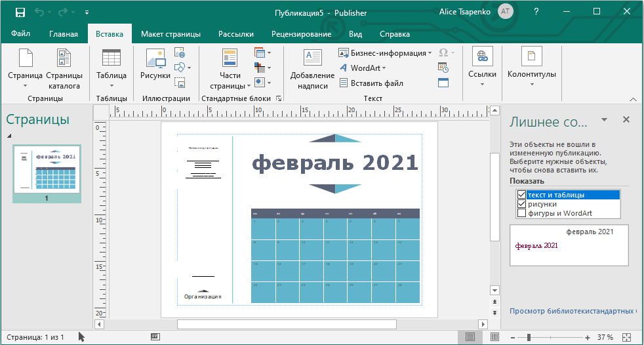Open WordArt gallery in ribbon
The width and height of the screenshot is (644, 345).
click(363, 68)
